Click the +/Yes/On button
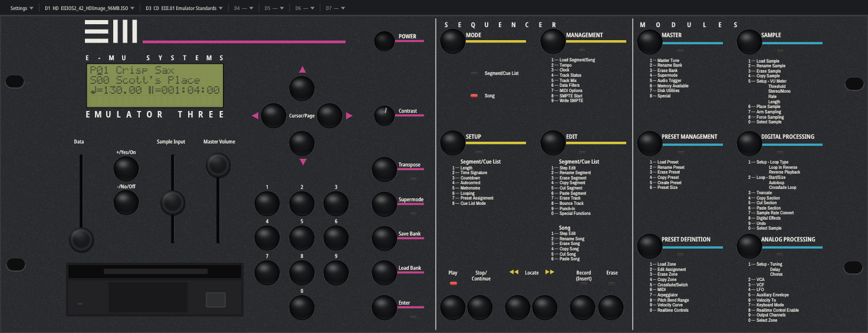The width and height of the screenshot is (868, 333). coord(126,169)
